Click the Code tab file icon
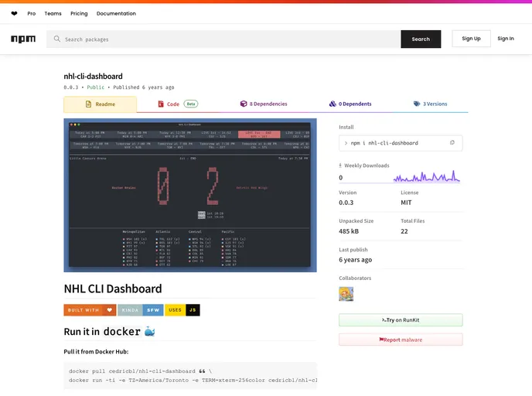This screenshot has width=532, height=396. (161, 104)
